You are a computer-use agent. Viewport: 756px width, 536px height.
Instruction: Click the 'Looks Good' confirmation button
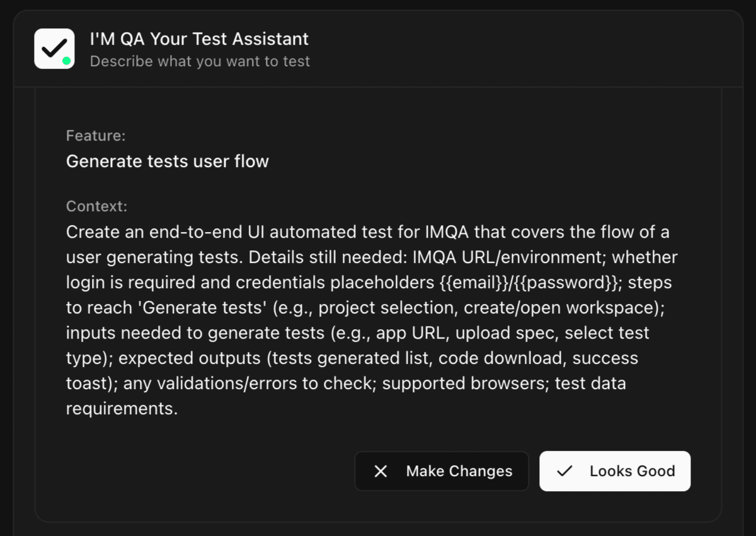point(615,471)
